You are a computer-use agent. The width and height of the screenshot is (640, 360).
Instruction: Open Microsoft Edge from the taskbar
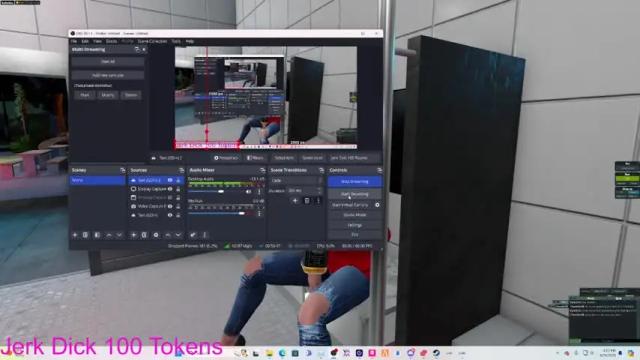tap(282, 353)
